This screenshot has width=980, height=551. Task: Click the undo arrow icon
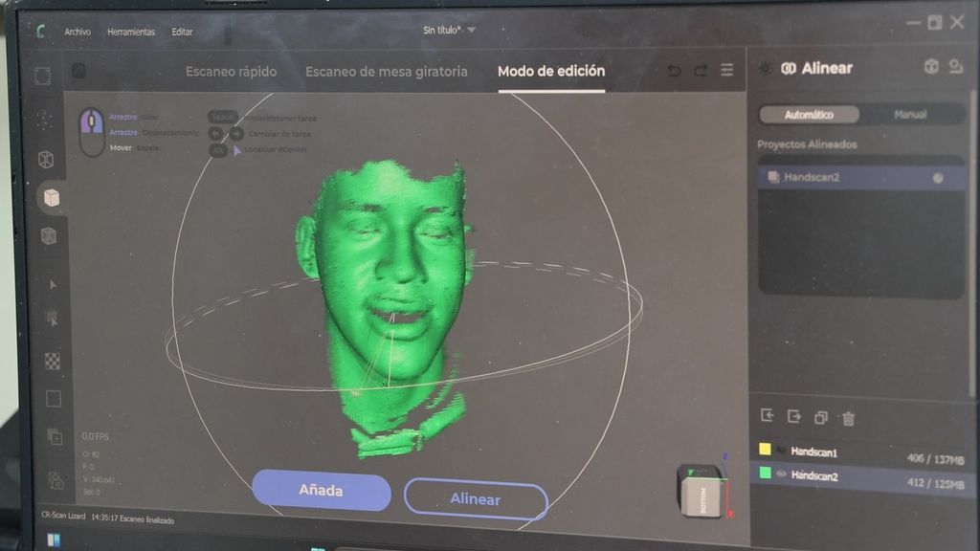(x=674, y=71)
